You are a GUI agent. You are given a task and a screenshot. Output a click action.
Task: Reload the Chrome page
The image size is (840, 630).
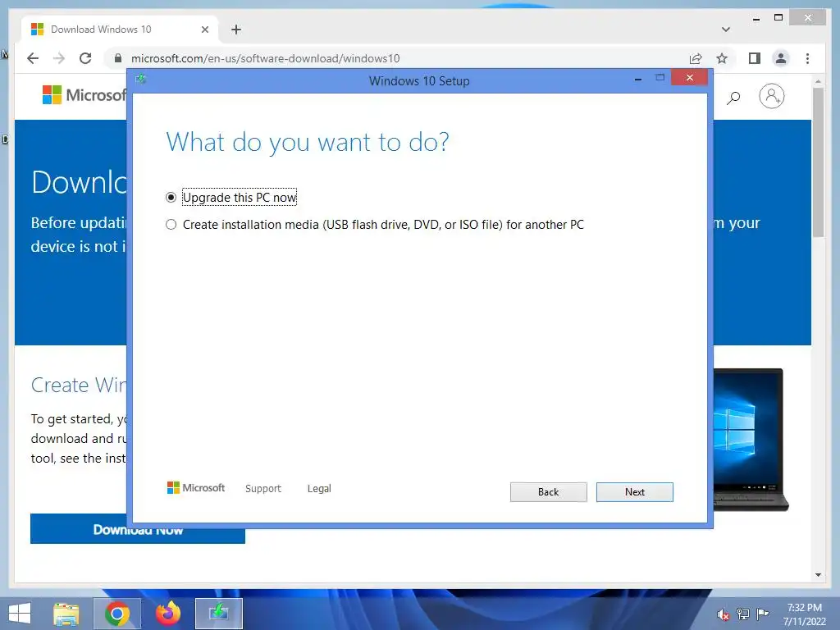[x=85, y=58]
